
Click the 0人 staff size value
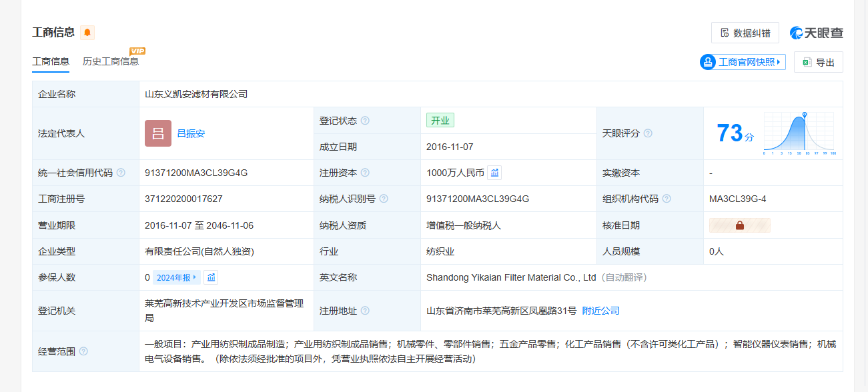tap(717, 251)
